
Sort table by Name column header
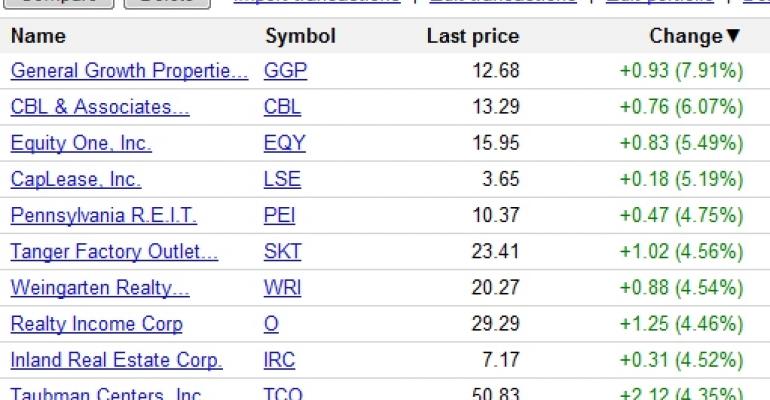click(38, 36)
